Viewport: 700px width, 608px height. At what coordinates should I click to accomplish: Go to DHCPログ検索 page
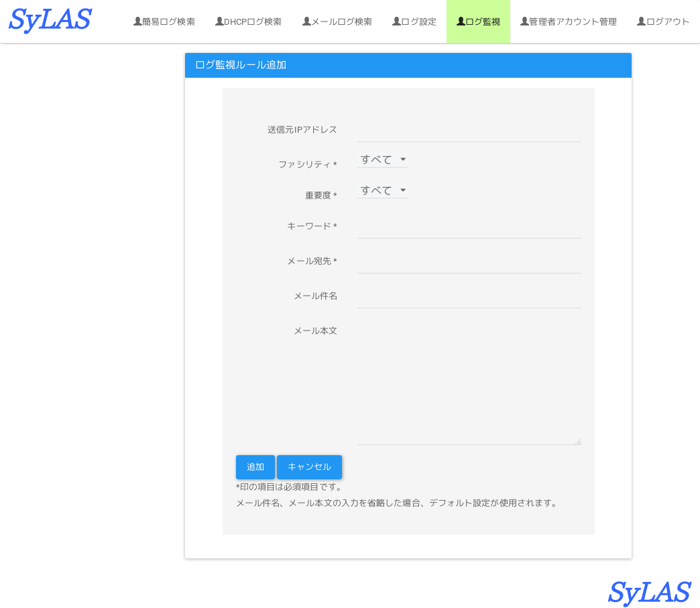click(x=248, y=21)
